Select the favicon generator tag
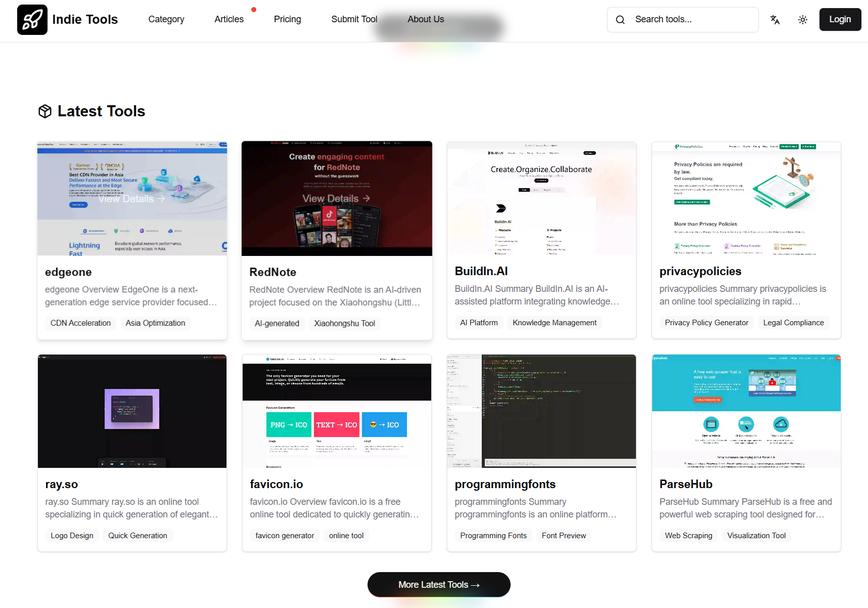This screenshot has height=608, width=868. pyautogui.click(x=285, y=536)
